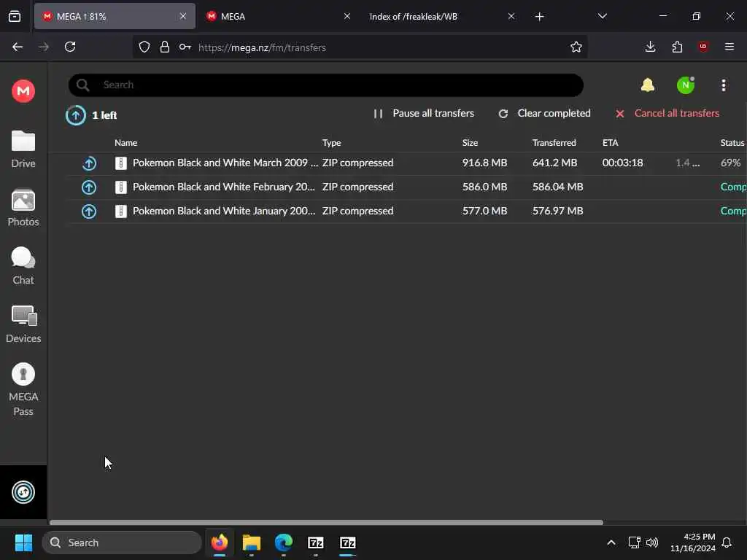Click the upload arrow icon for the January file

point(89,211)
